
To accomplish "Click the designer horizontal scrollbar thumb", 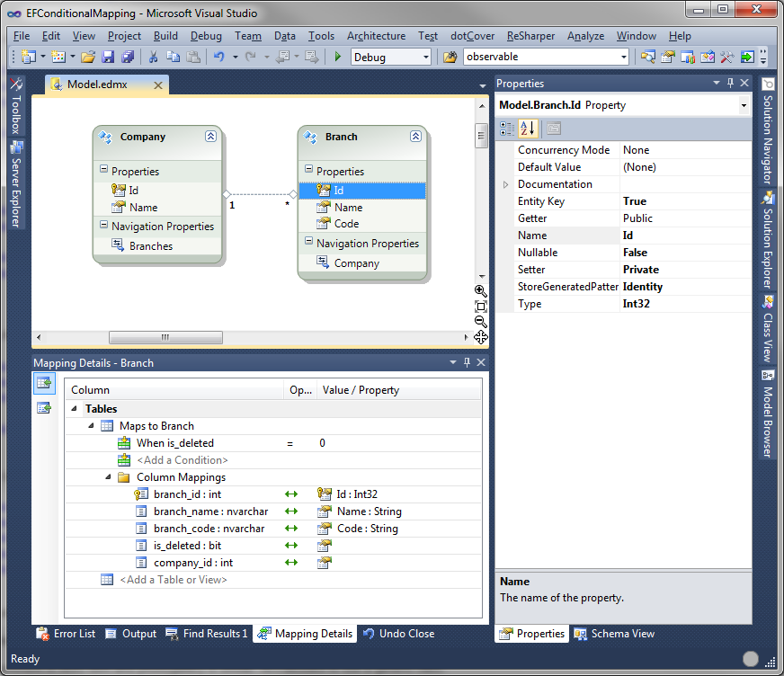I will (x=165, y=337).
